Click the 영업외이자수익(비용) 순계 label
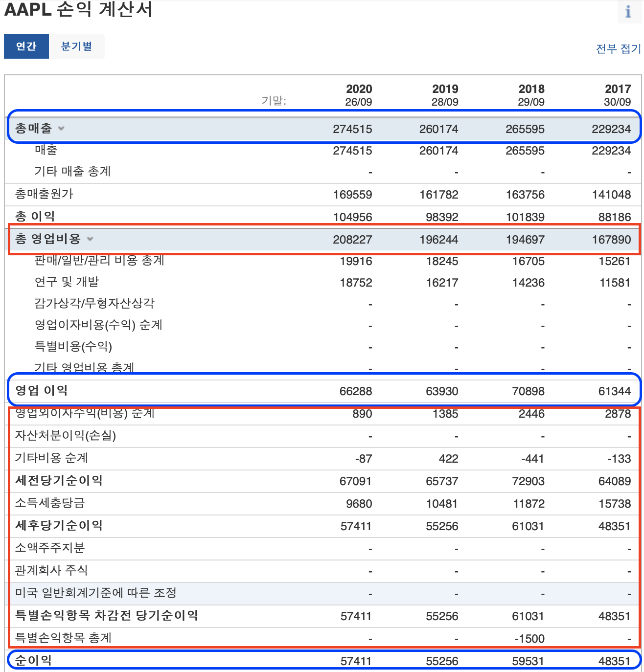Screen dimensions: 644x672 click(85, 413)
